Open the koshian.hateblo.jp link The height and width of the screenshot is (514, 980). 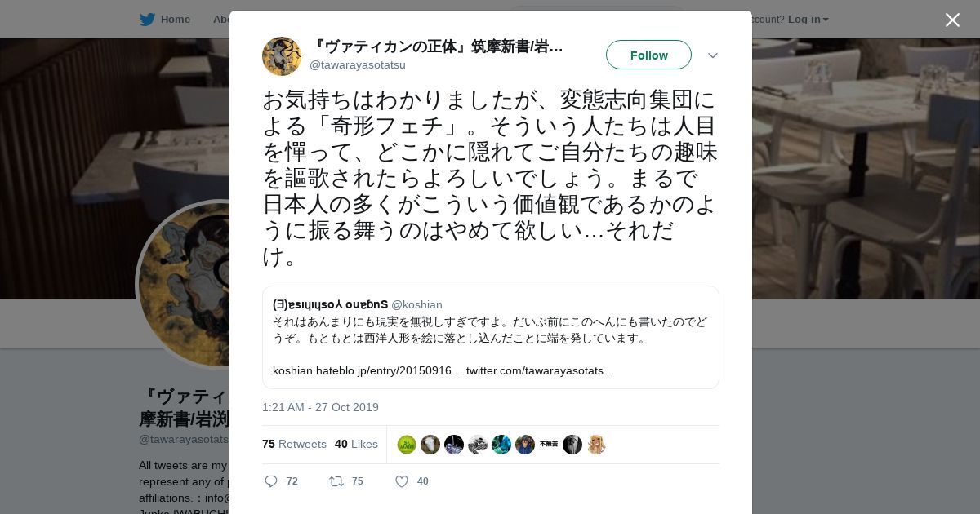pyautogui.click(x=367, y=370)
